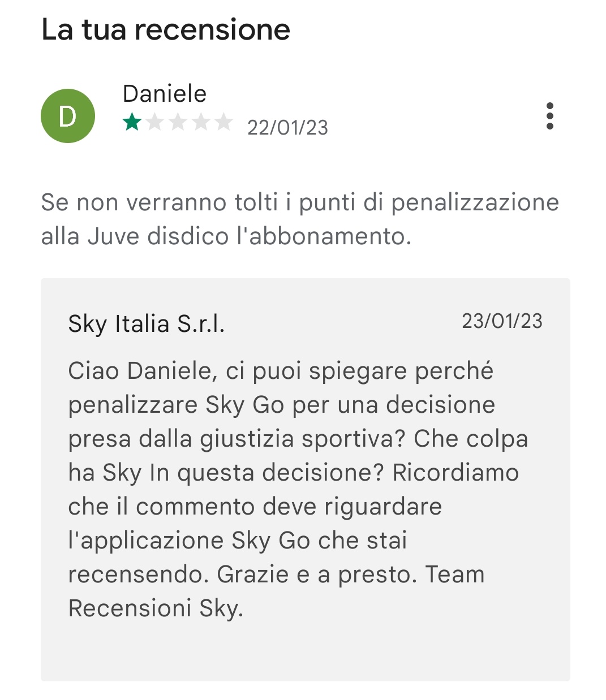
Task: Tap the reply line 'che il commento deve riguardare'
Action: (x=255, y=507)
